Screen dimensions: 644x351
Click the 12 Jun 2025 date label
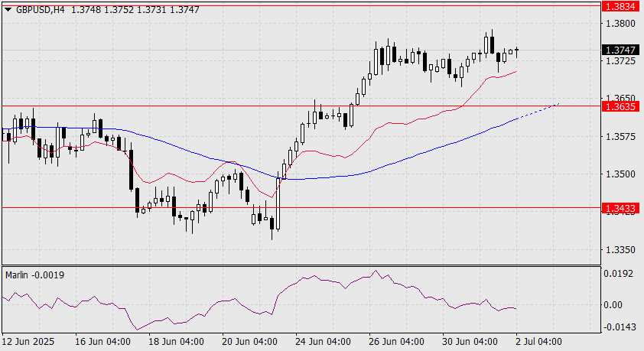pyautogui.click(x=28, y=342)
